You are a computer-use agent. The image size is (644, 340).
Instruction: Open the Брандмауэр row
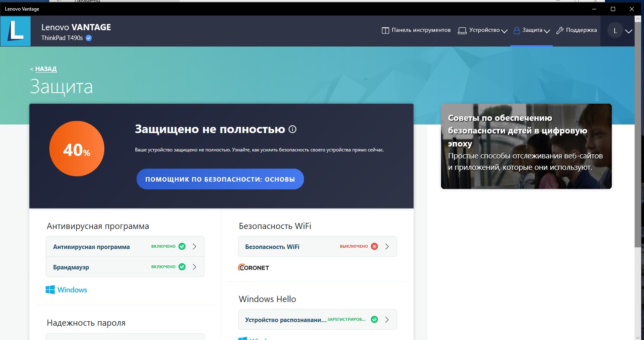(125, 267)
